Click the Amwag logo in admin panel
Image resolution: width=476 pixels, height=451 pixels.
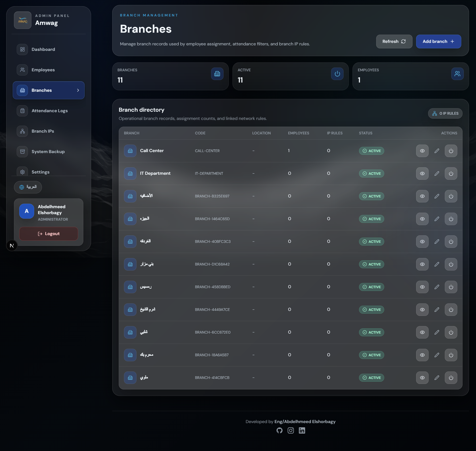pyautogui.click(x=23, y=20)
